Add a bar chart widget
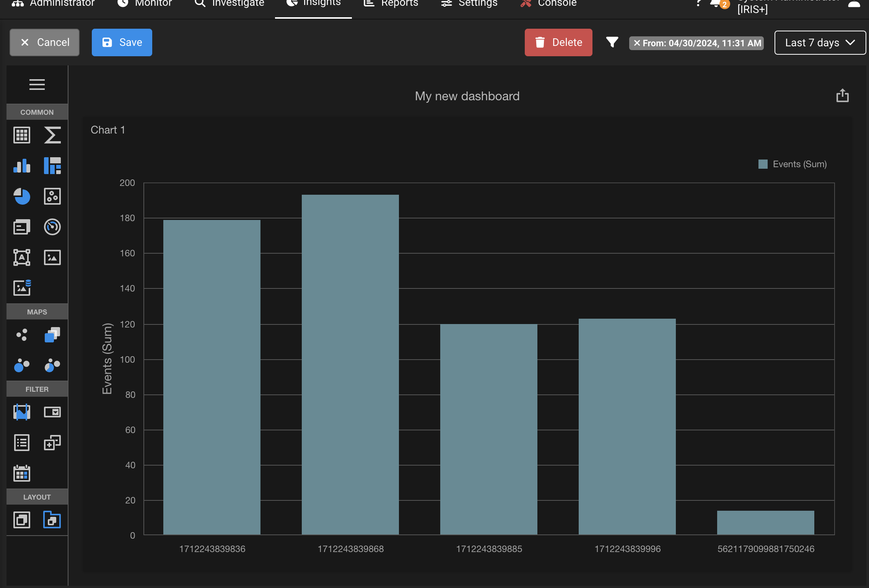Image resolution: width=869 pixels, height=588 pixels. click(22, 166)
